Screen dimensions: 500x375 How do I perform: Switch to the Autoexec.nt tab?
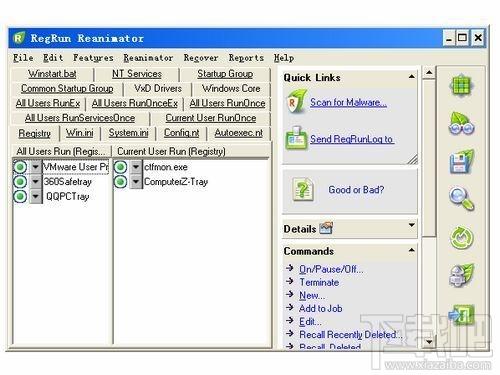[x=239, y=133]
